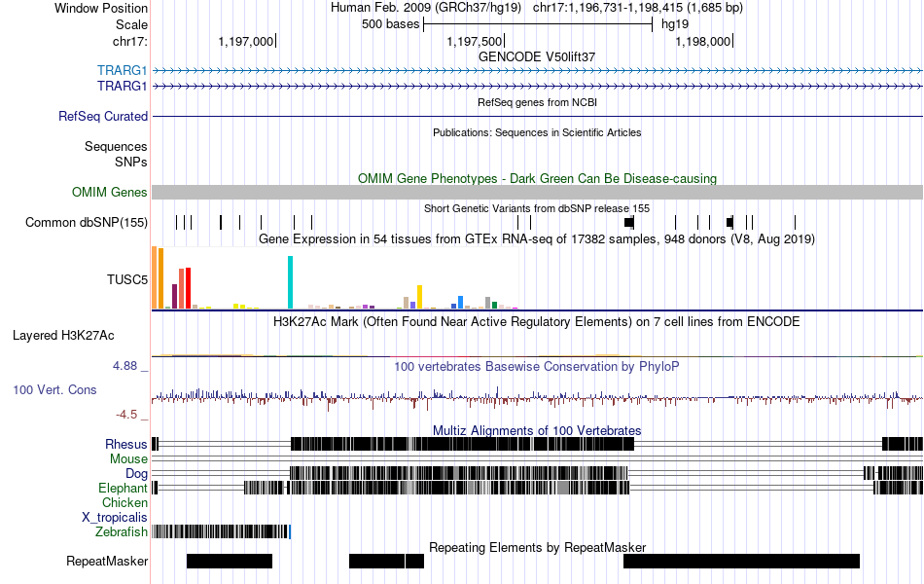Select the Rhesus alignment species label
The width and height of the screenshot is (924, 584).
tap(126, 444)
